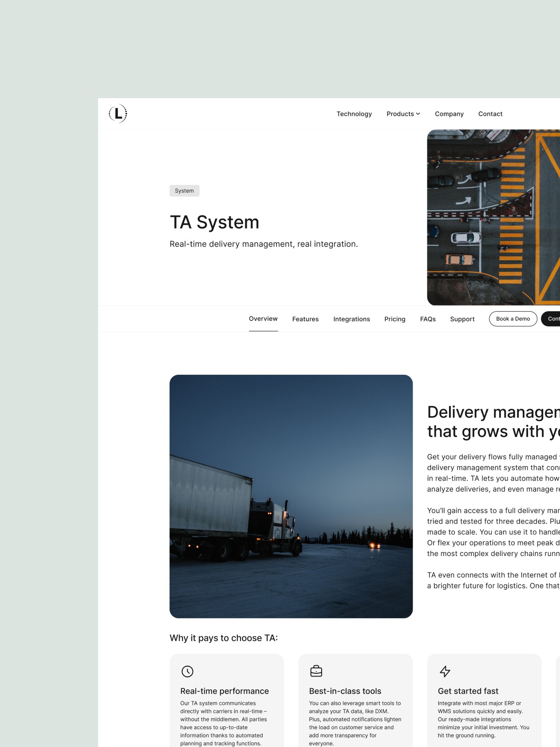Click the paragraph starting 'You'll gain access'
The height and width of the screenshot is (747, 560).
[x=493, y=532]
